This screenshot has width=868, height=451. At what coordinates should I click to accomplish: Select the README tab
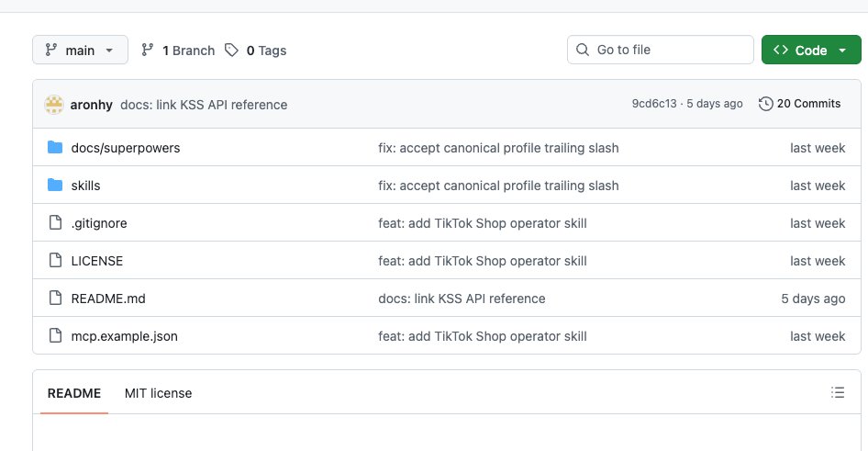coord(74,393)
